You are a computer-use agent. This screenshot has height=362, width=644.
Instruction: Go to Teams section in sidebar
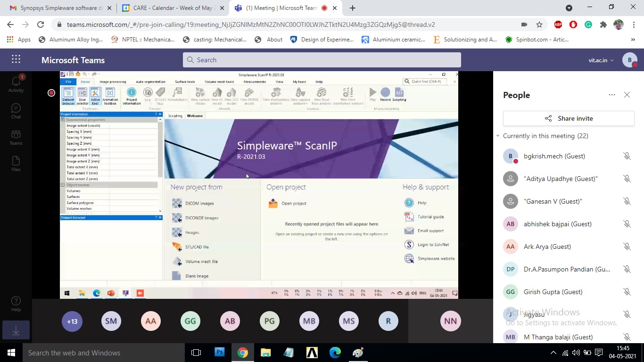[16, 137]
